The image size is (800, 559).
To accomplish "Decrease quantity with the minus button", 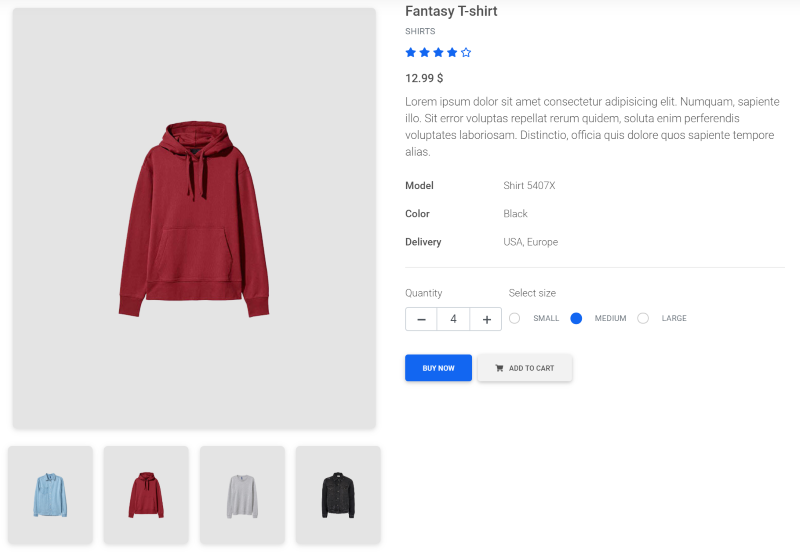I will [421, 319].
